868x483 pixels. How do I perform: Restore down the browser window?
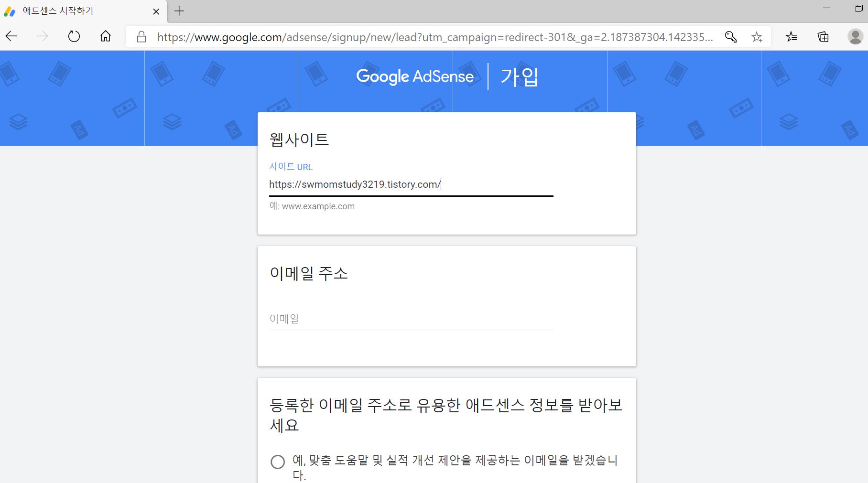[859, 8]
